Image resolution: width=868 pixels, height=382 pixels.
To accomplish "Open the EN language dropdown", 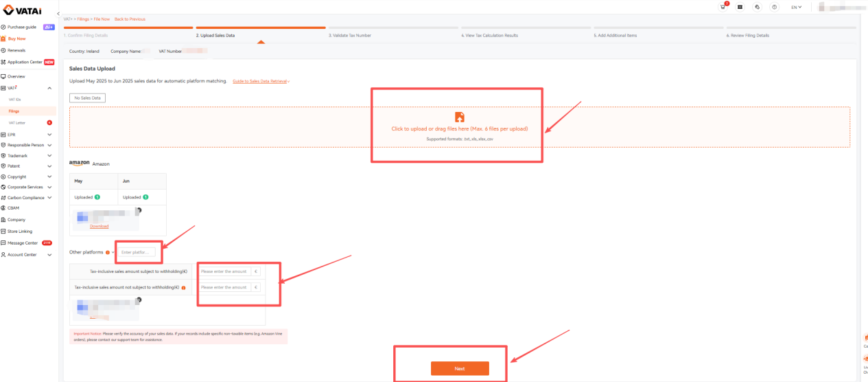I will 796,7.
